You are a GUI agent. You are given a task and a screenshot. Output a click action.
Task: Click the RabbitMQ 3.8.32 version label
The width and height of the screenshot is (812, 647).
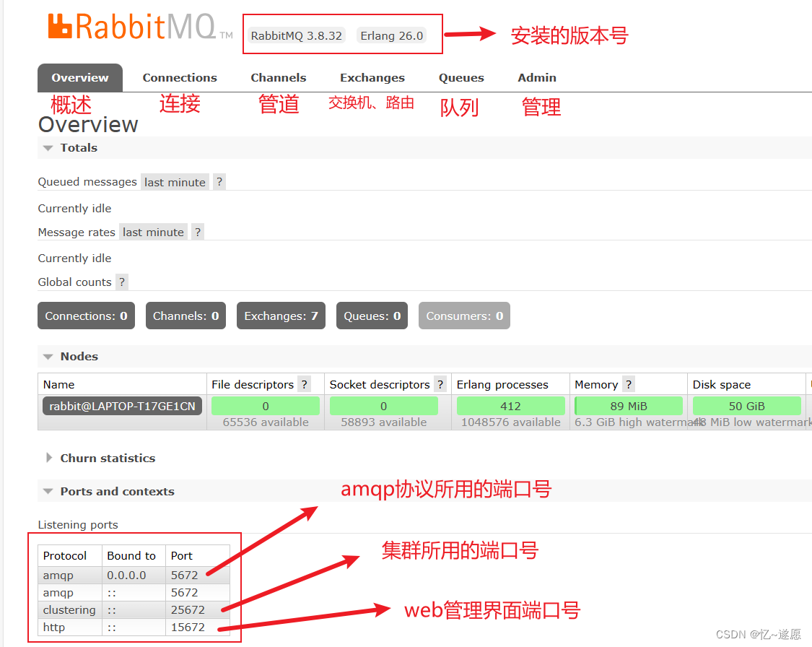point(296,35)
